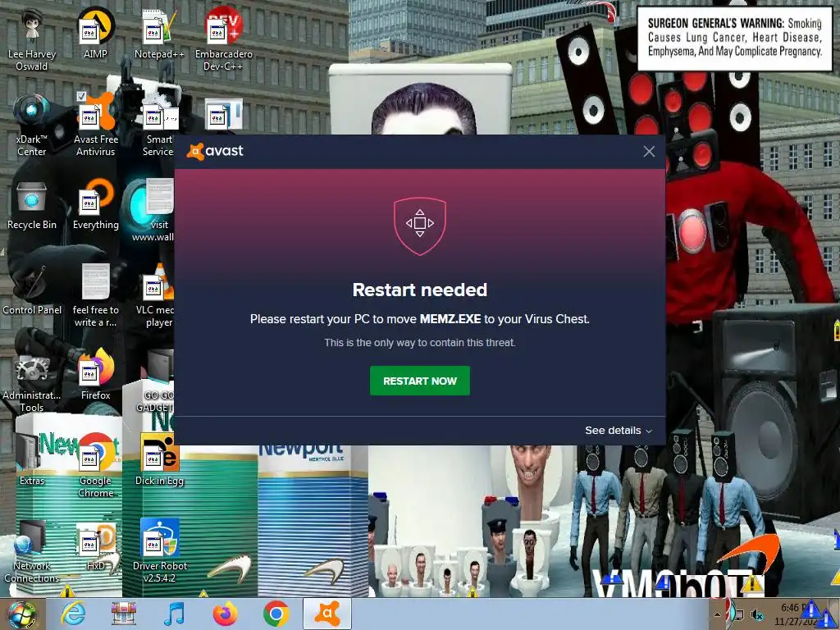Open the Windows Start menu
The height and width of the screenshot is (630, 840).
coord(21,615)
